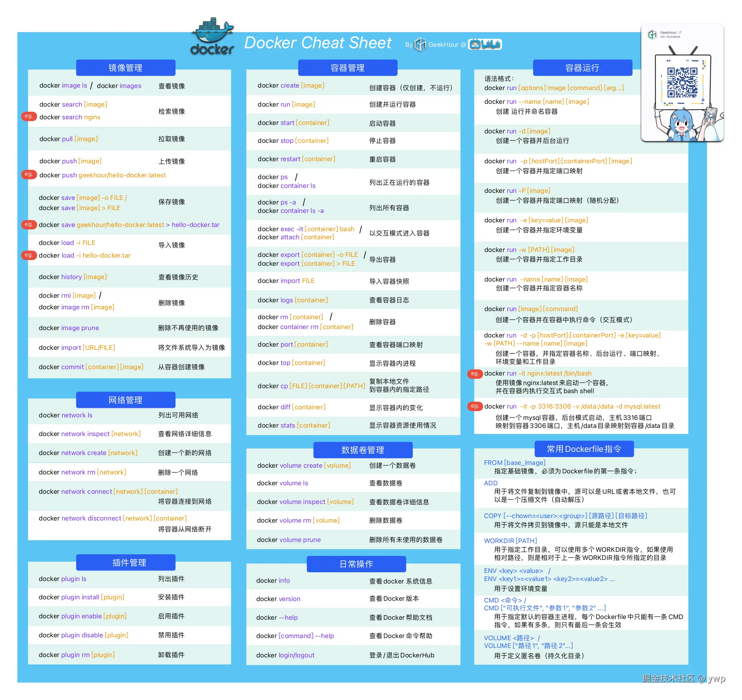Viewport: 742px width, 700px height.
Task: Click the docker pull [image] command text
Action: click(68, 139)
